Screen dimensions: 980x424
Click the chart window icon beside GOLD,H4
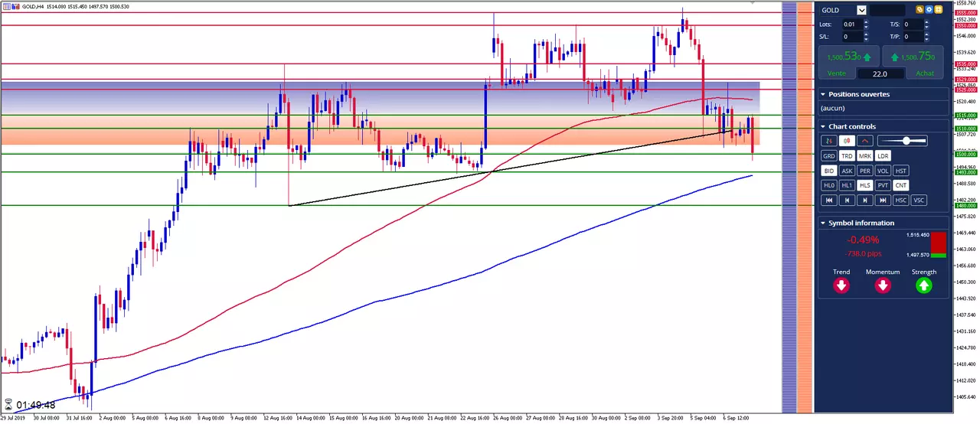click(x=5, y=6)
